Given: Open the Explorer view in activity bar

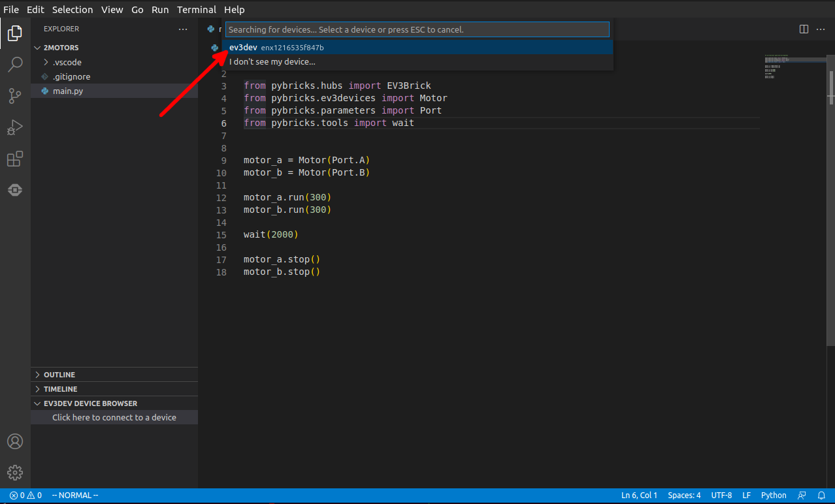Looking at the screenshot, I should [14, 33].
